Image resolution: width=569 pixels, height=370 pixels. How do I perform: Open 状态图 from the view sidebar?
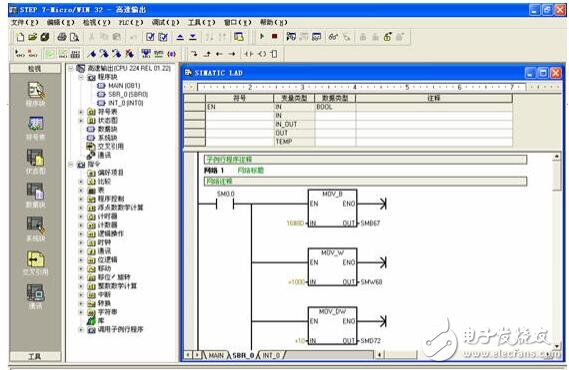36,162
